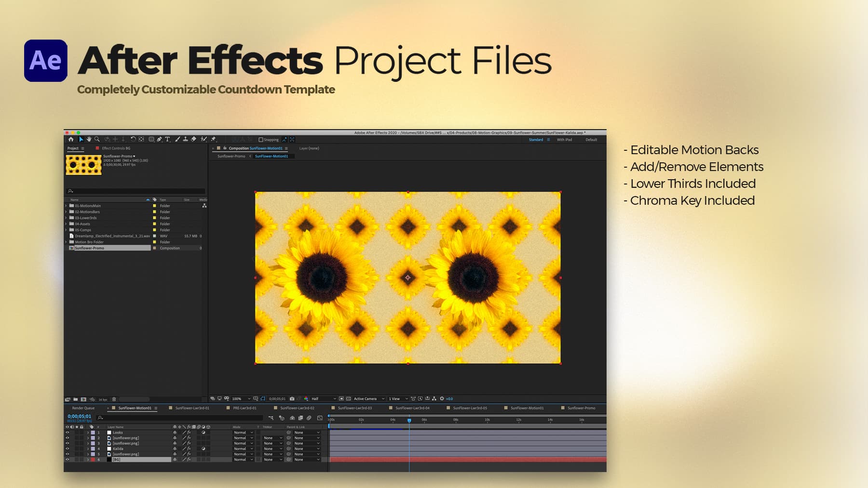Toggle the transparency grid button in viewer
Screen dimensions: 868x488
click(348, 399)
